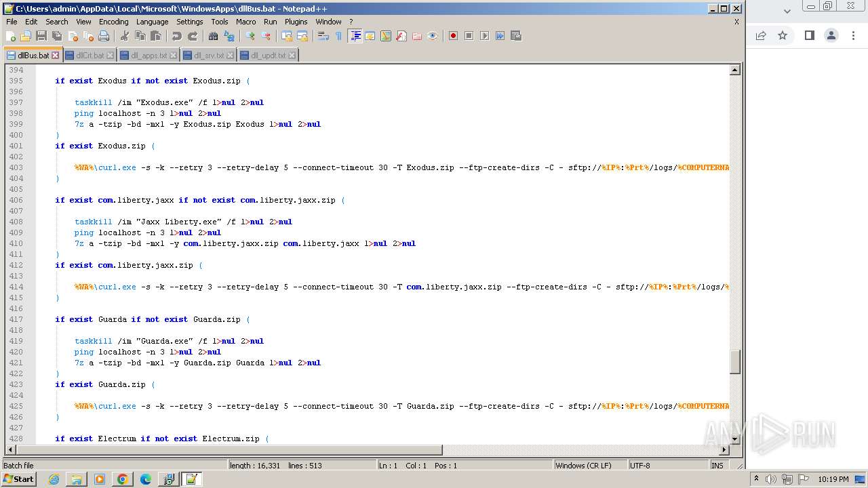The height and width of the screenshot is (488, 868).
Task: Click the Paste toolbar icon
Action: pyautogui.click(x=156, y=36)
